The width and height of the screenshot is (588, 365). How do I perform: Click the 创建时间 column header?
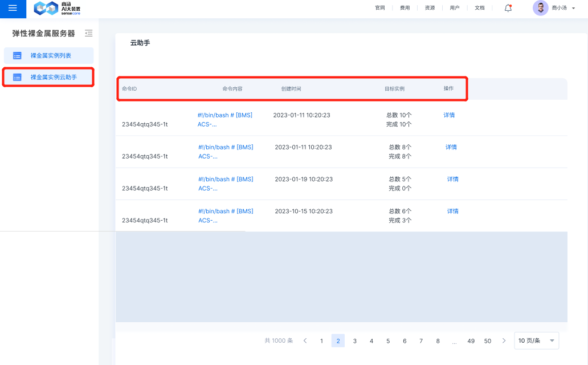tap(291, 89)
